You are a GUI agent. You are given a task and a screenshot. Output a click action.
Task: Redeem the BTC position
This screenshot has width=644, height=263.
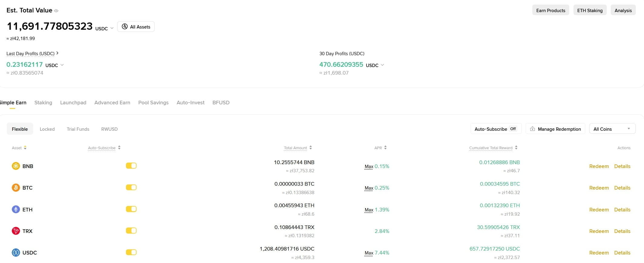click(599, 188)
